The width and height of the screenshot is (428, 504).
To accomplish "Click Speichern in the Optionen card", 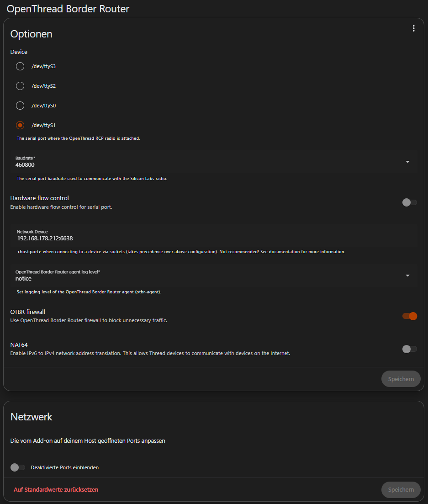I will click(401, 379).
